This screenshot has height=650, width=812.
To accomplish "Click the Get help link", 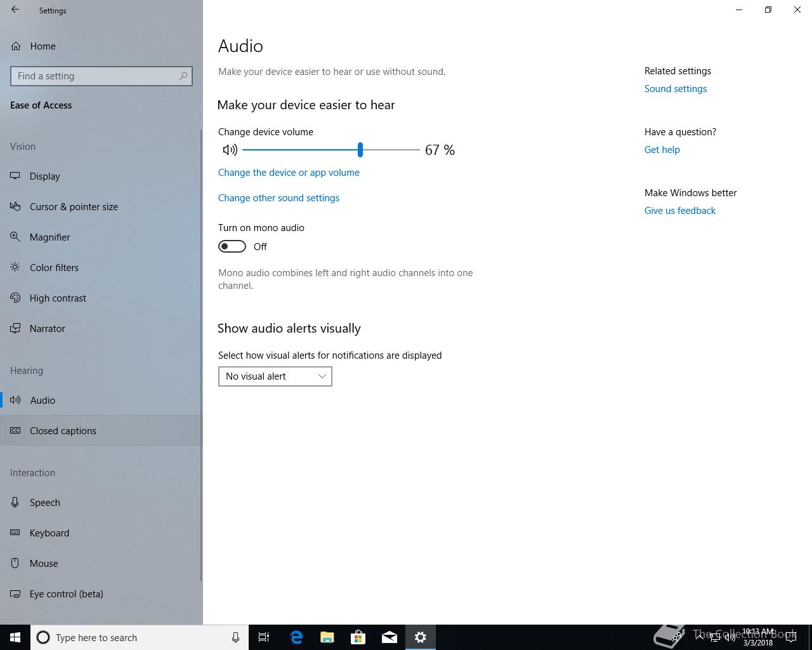I will (662, 150).
